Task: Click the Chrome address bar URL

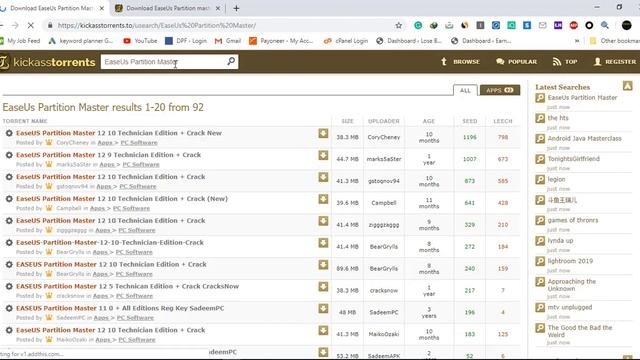Action: click(157, 25)
